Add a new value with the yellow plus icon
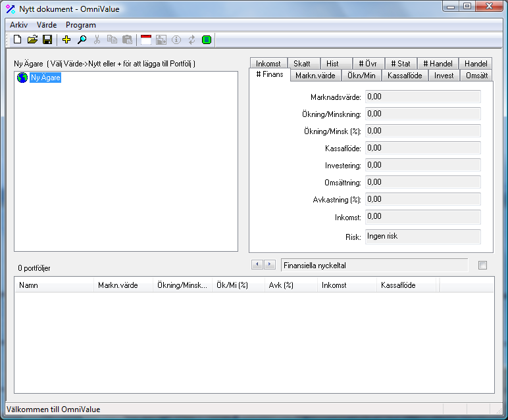 click(66, 40)
